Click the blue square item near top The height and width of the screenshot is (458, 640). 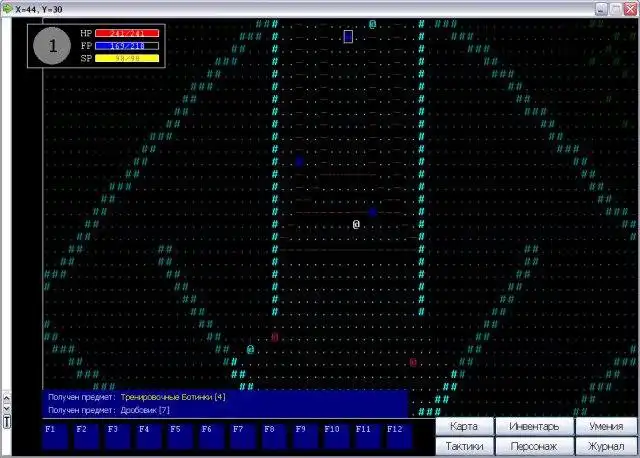pyautogui.click(x=348, y=36)
